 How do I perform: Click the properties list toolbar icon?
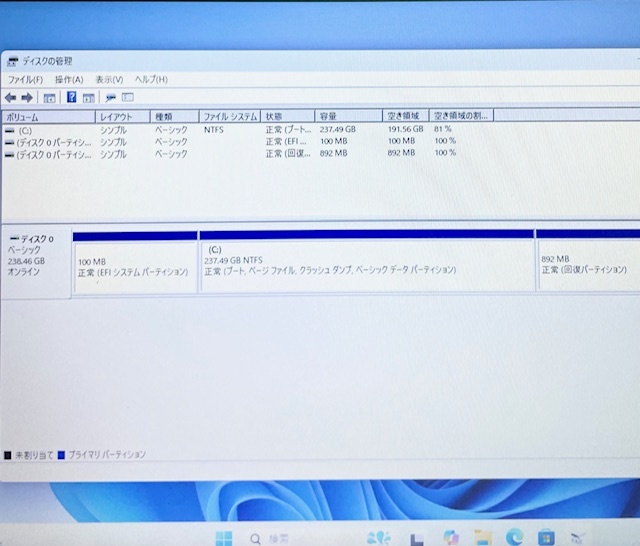click(x=128, y=97)
